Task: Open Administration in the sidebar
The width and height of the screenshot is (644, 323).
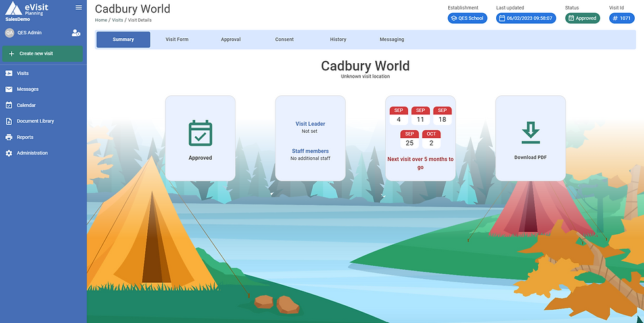Action: pyautogui.click(x=32, y=153)
